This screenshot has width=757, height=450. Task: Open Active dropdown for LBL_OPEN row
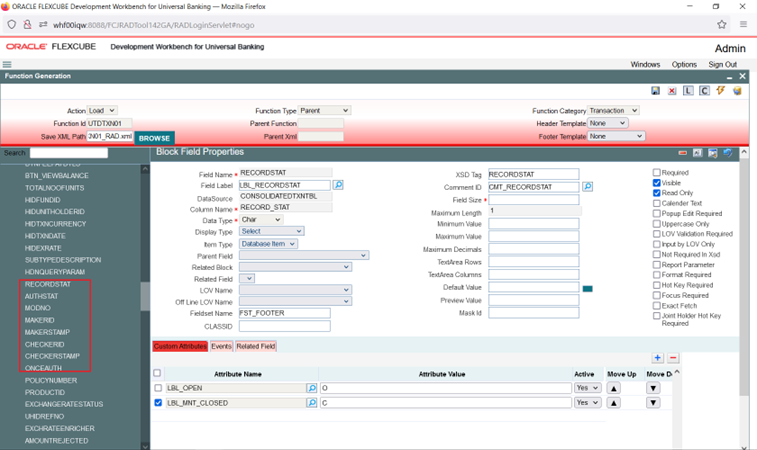click(587, 388)
